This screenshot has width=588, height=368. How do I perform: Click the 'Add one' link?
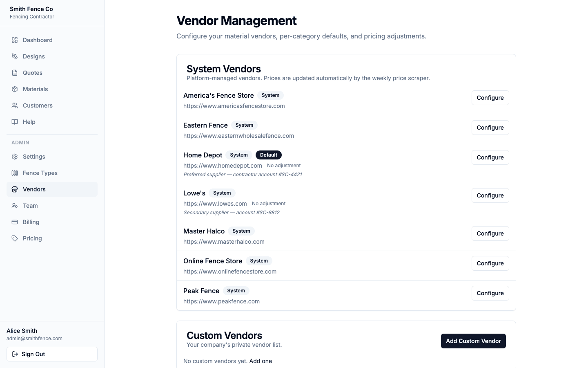pos(261,361)
